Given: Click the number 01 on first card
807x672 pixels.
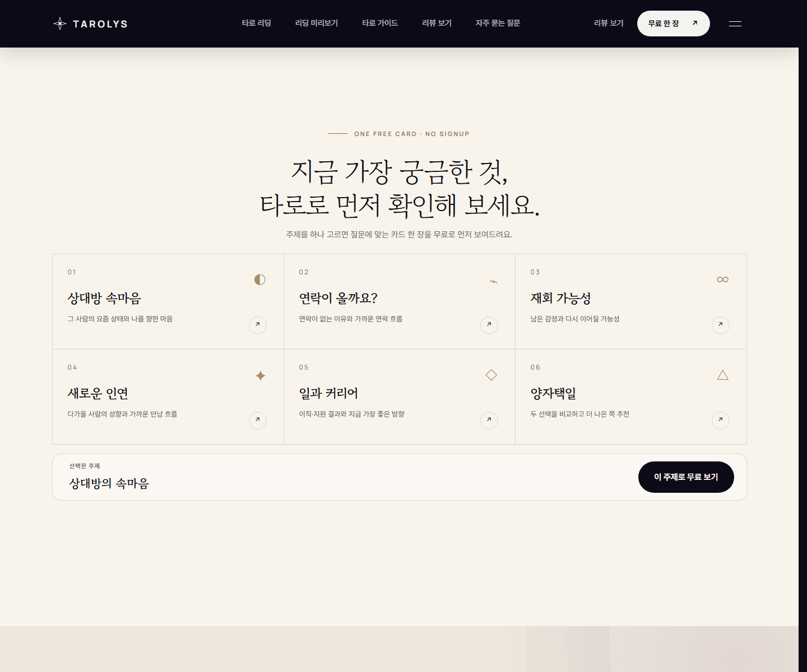Looking at the screenshot, I should [72, 272].
